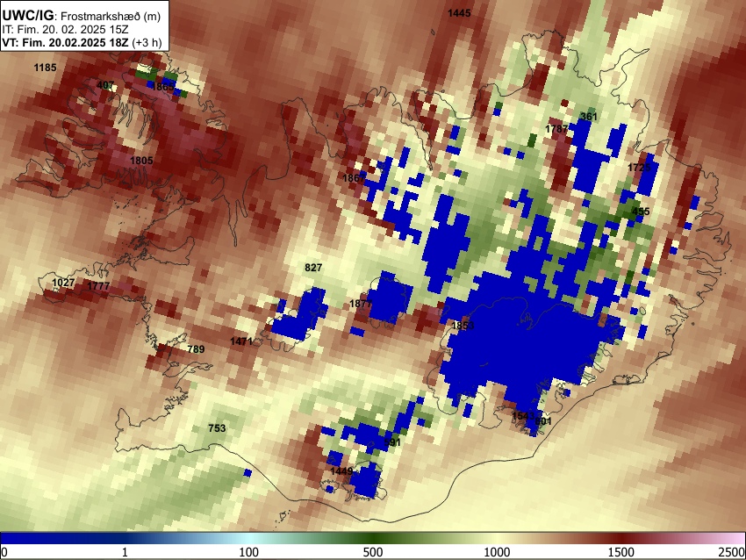
Task: Click the 500 tick on color scale
Action: coord(373,552)
